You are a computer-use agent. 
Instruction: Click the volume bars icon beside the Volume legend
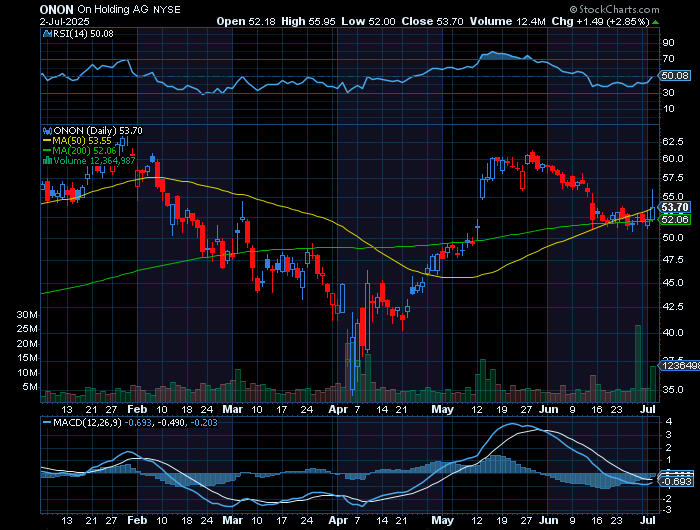(x=47, y=161)
